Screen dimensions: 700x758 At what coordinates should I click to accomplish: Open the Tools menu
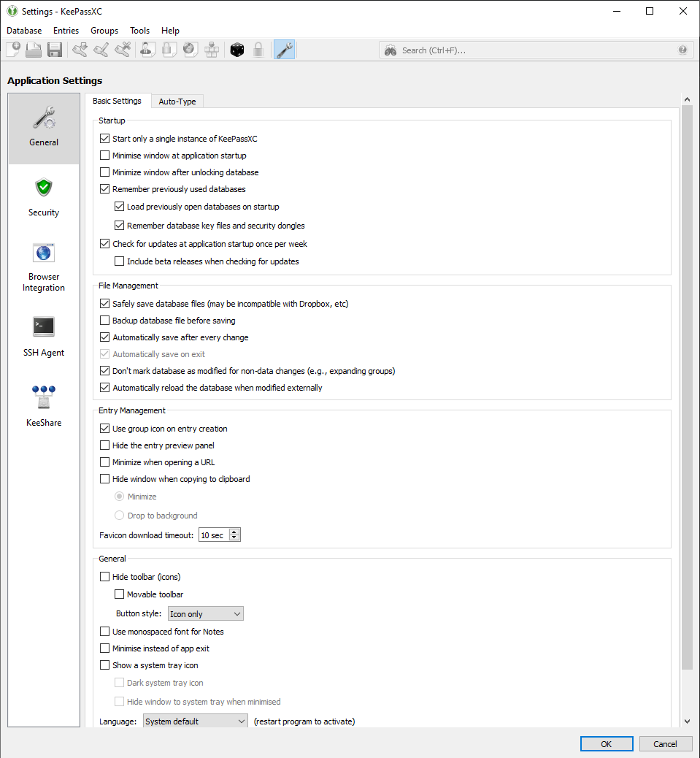(x=139, y=31)
